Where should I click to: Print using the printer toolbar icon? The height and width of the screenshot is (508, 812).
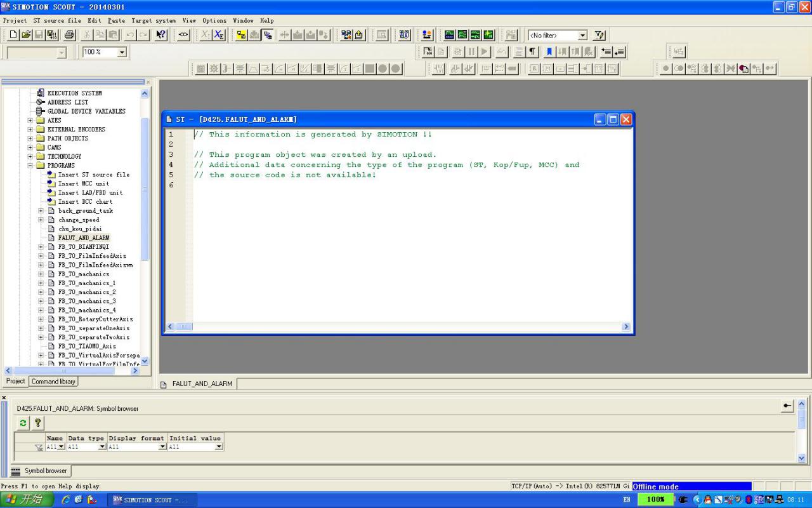coord(69,35)
